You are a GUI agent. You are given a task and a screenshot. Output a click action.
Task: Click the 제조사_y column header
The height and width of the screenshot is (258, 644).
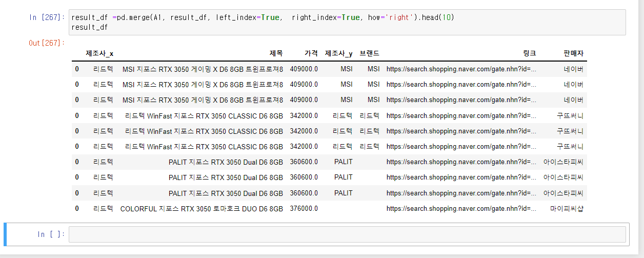coord(339,53)
